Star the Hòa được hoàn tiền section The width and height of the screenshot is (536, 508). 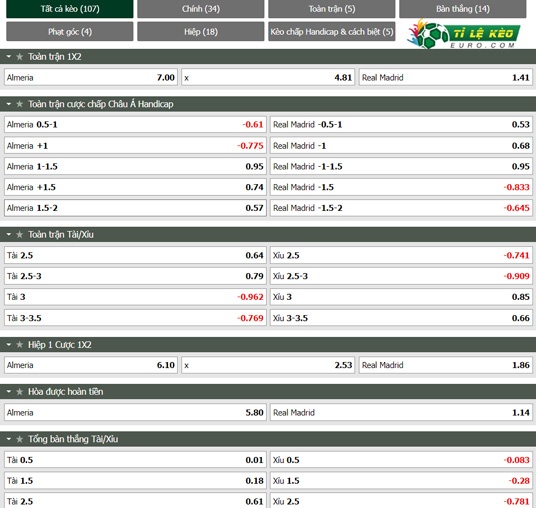pos(19,392)
